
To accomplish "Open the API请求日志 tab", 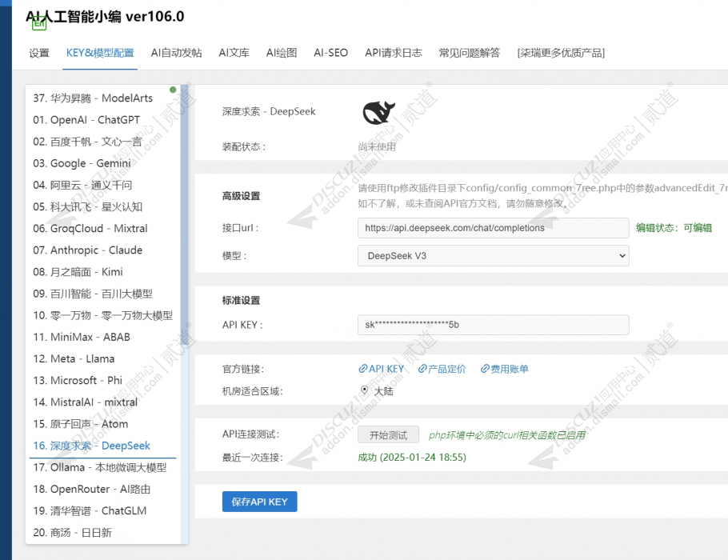I will point(394,53).
